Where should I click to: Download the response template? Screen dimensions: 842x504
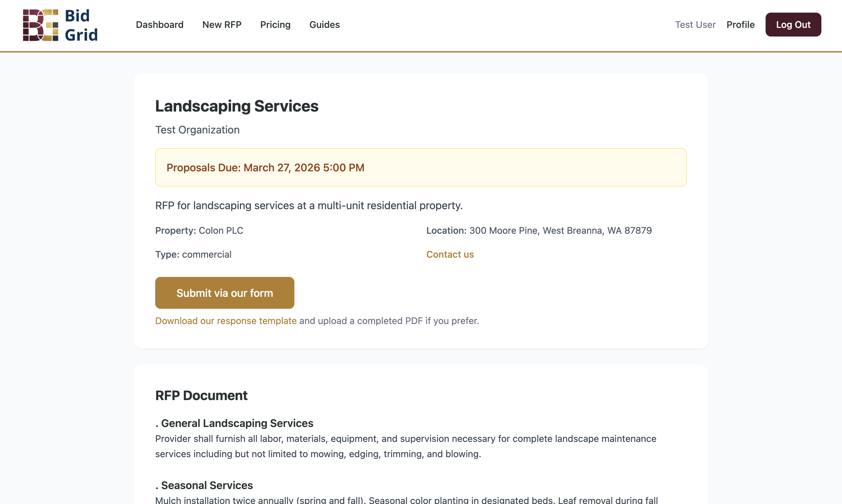(x=226, y=321)
